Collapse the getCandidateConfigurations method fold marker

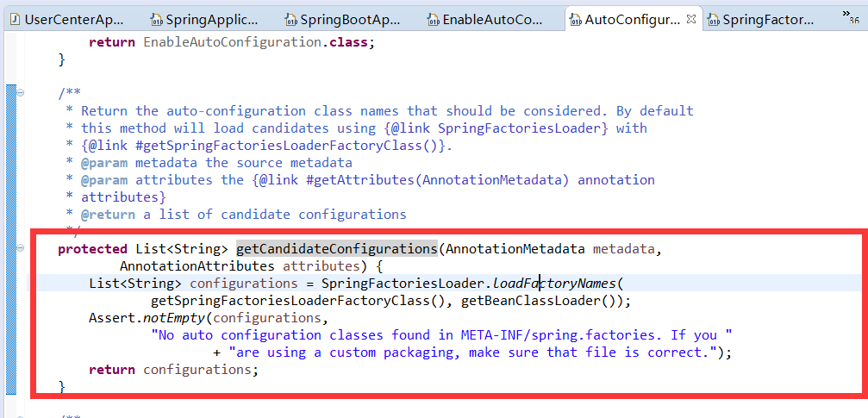point(21,248)
